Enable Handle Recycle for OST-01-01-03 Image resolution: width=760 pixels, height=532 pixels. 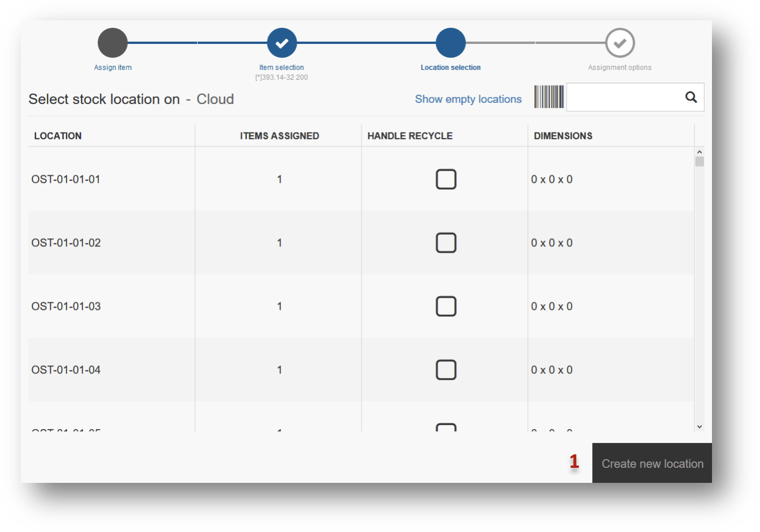(446, 306)
